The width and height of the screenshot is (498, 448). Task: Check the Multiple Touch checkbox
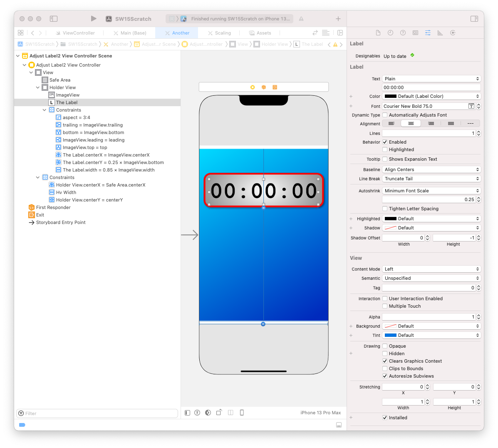coord(385,306)
